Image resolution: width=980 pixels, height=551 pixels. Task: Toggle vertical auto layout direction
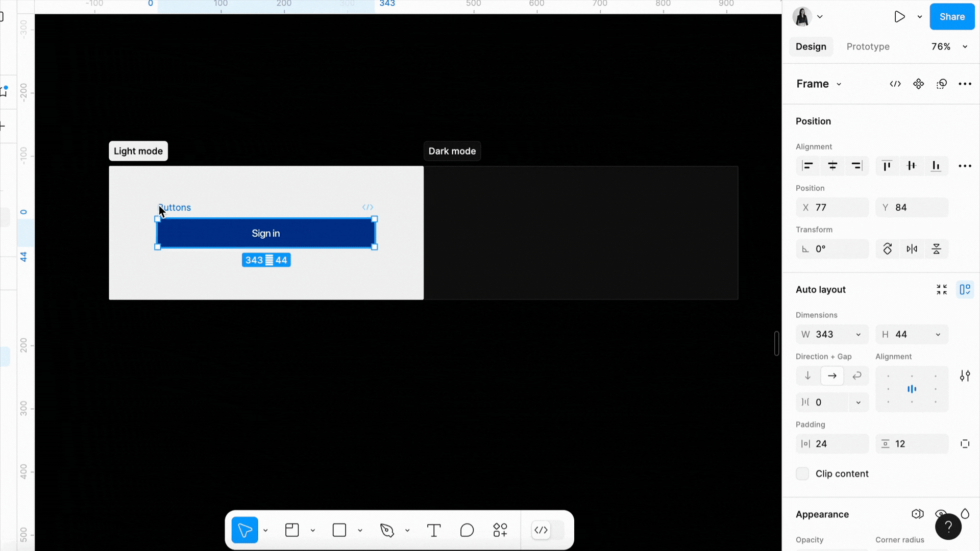807,375
